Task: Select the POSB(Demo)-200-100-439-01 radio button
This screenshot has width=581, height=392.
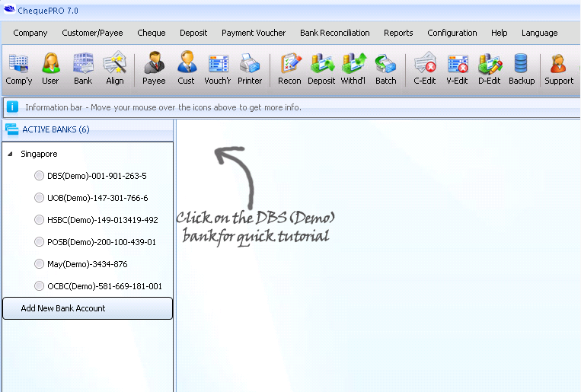Action: [x=39, y=242]
